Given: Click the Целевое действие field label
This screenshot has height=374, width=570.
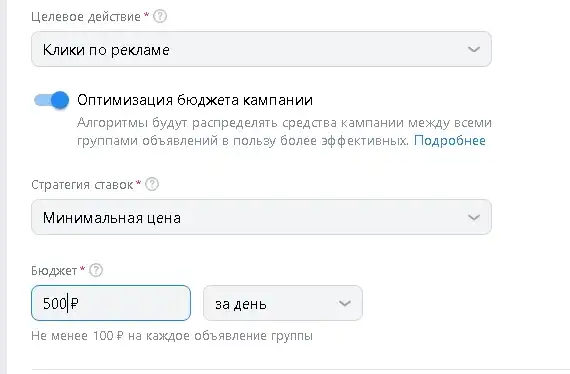Looking at the screenshot, I should point(86,17).
